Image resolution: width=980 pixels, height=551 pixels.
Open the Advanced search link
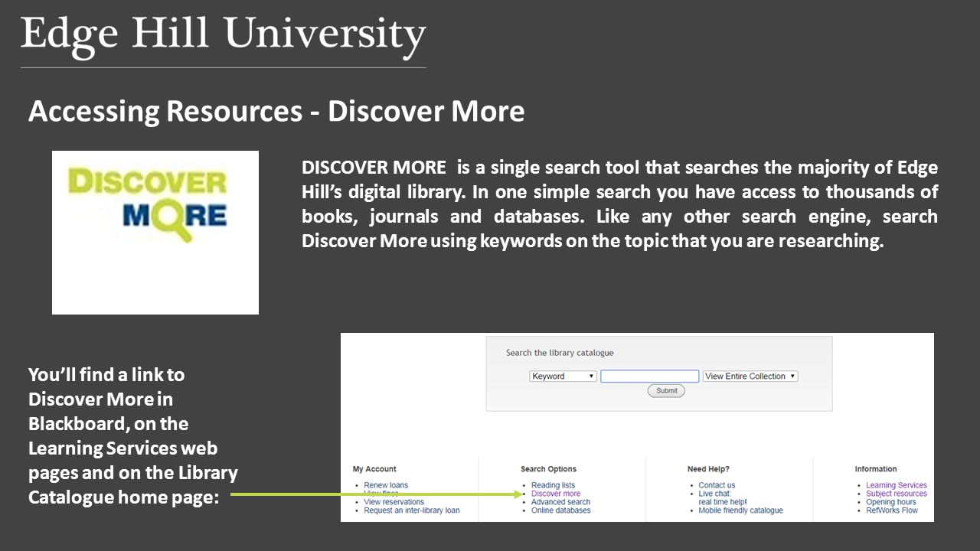pyautogui.click(x=560, y=502)
